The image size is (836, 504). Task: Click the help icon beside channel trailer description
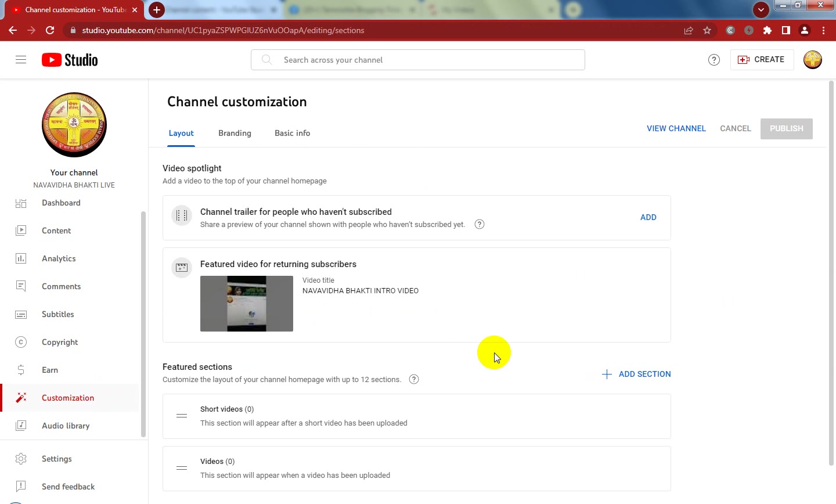pos(480,224)
